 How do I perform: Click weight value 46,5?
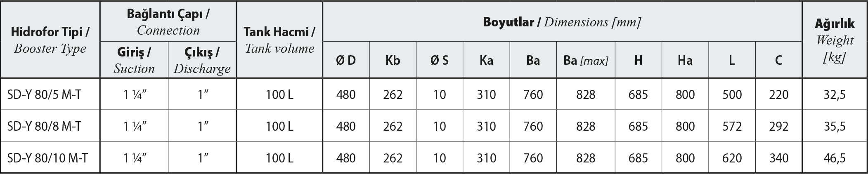tap(835, 158)
